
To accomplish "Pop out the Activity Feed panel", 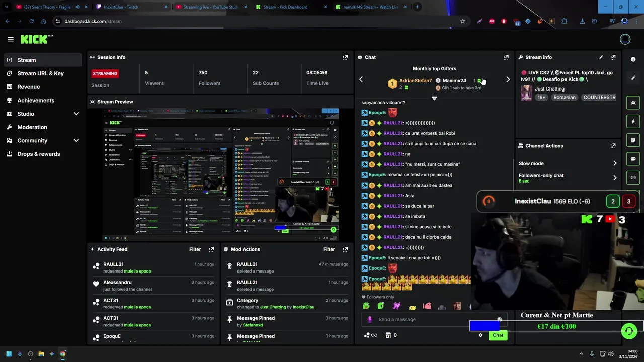I will pos(211,249).
